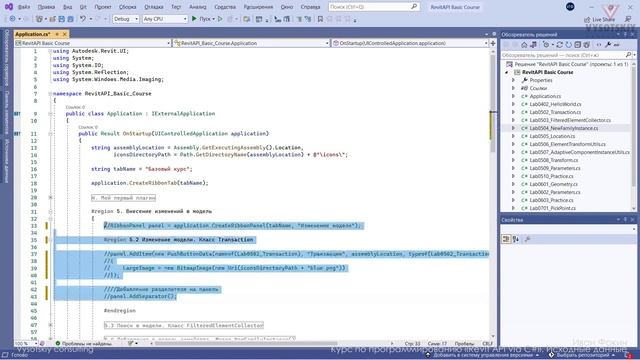
Task: Click Sync with Active Document icon
Action: coord(560,44)
